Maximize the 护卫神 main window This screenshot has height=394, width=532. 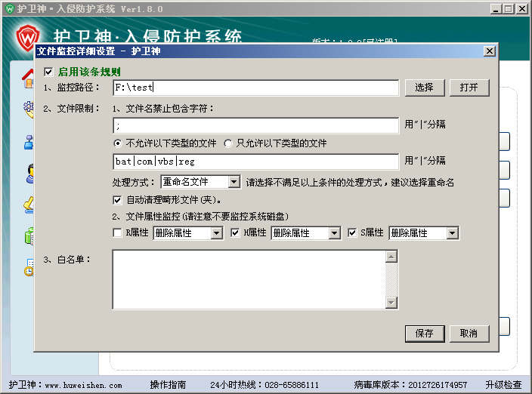pyautogui.click(x=509, y=9)
